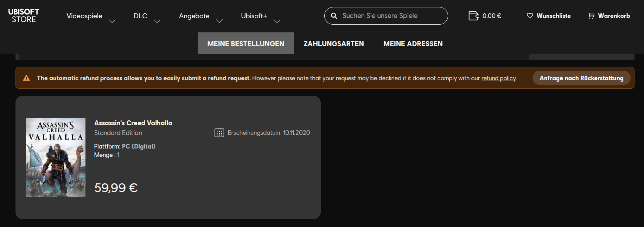Click Anfrage nach Rückerstattung button
The height and width of the screenshot is (227, 644).
click(x=581, y=78)
